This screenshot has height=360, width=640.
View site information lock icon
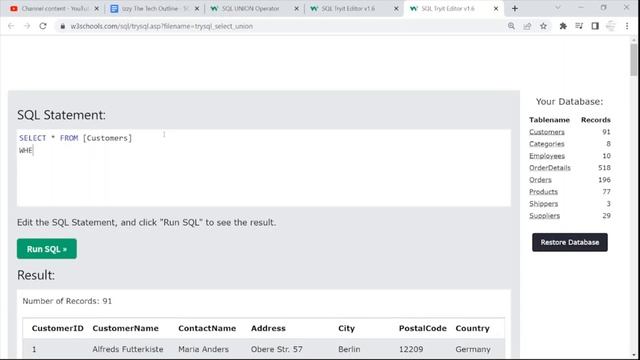click(62, 26)
